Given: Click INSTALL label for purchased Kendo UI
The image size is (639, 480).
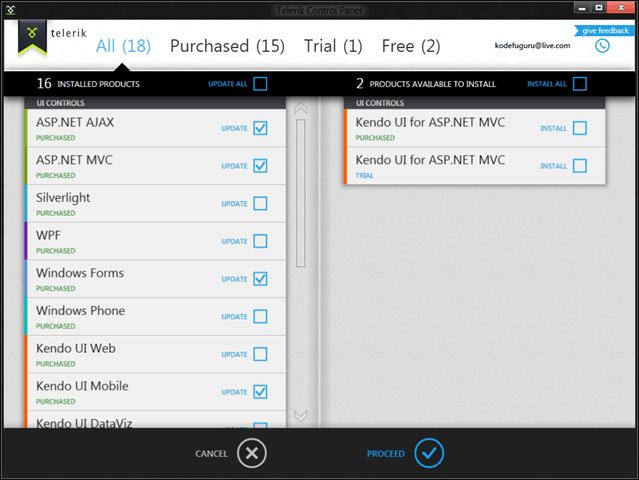Looking at the screenshot, I should [x=553, y=128].
